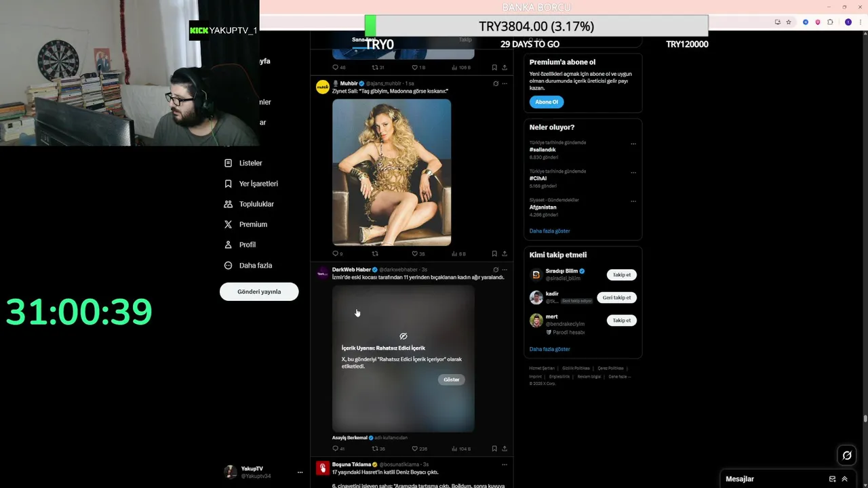Bookmark the top partially visible post
868x488 pixels.
494,68
